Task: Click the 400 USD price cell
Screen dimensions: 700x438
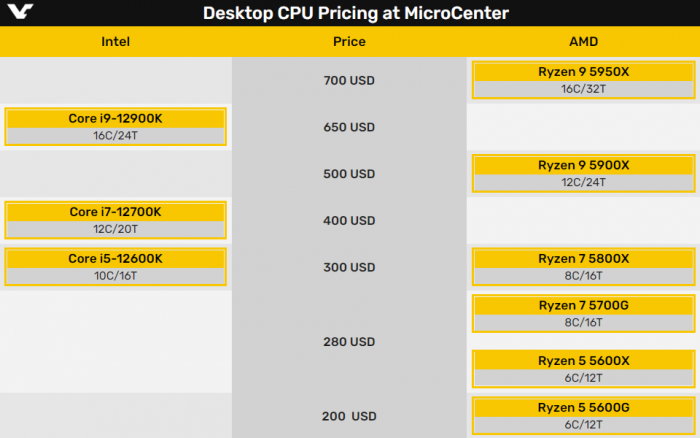Action: 349,220
